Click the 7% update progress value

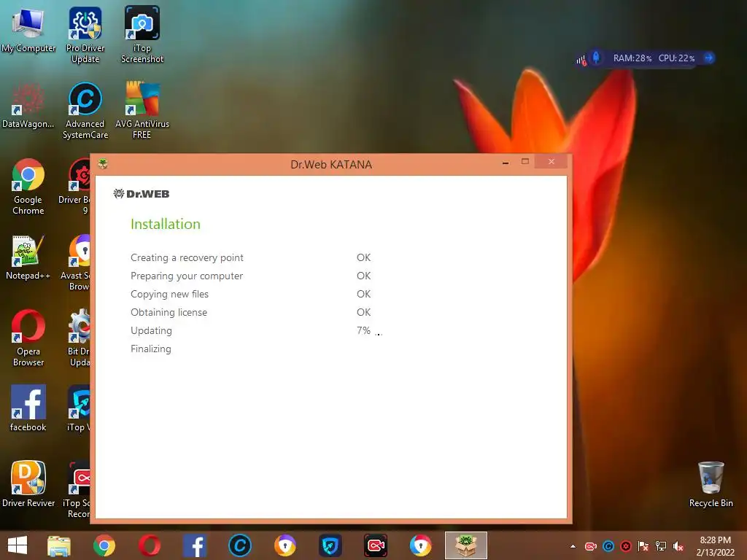coord(363,330)
